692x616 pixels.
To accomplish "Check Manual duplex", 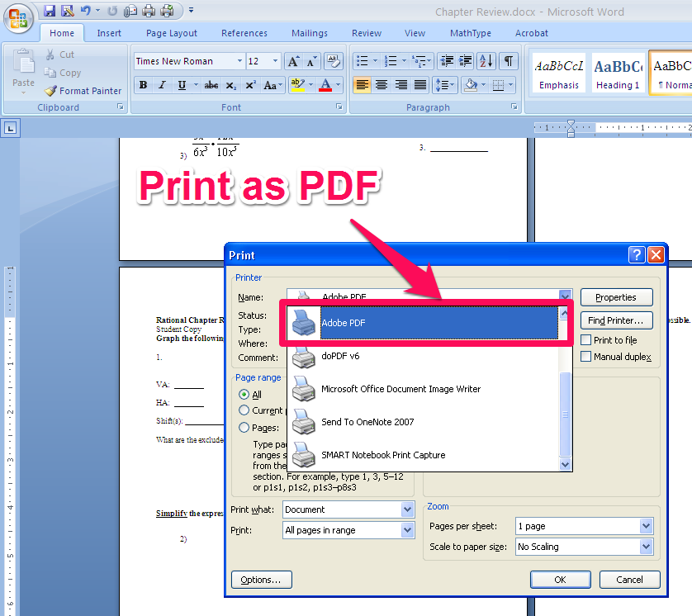I will coord(585,357).
